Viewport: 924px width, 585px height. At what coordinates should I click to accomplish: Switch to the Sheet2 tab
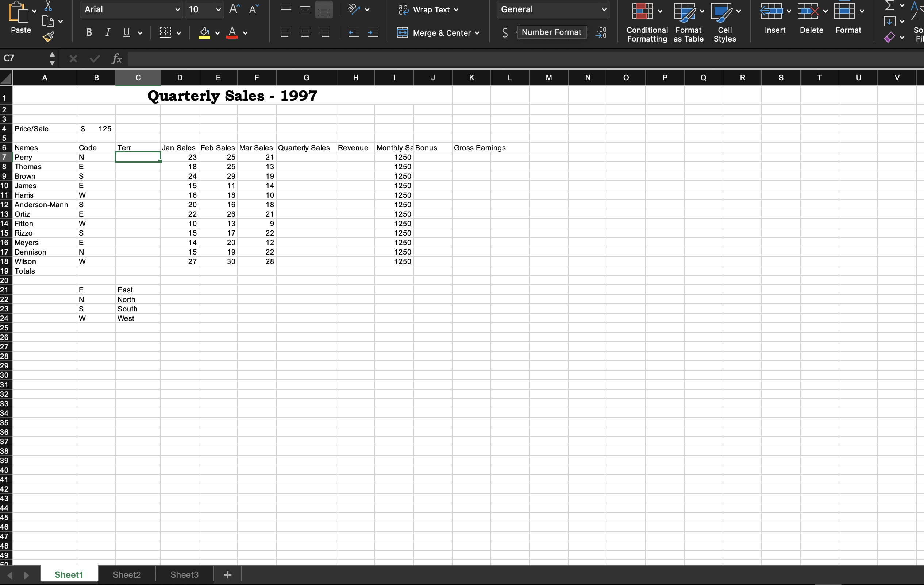coord(127,574)
